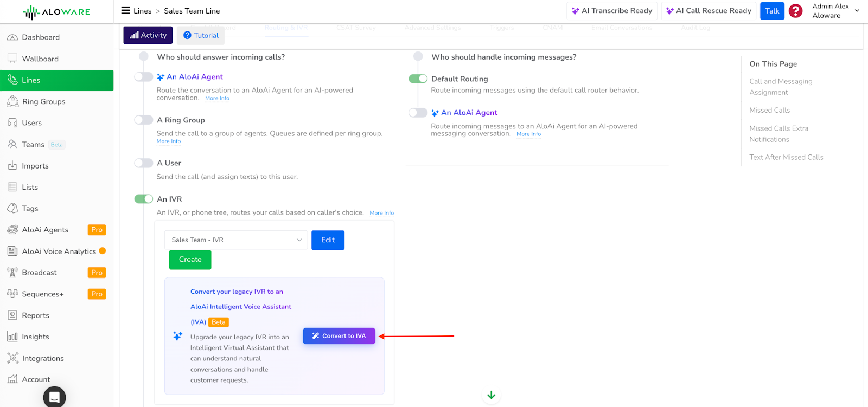Open More Info for An IVR

(382, 213)
